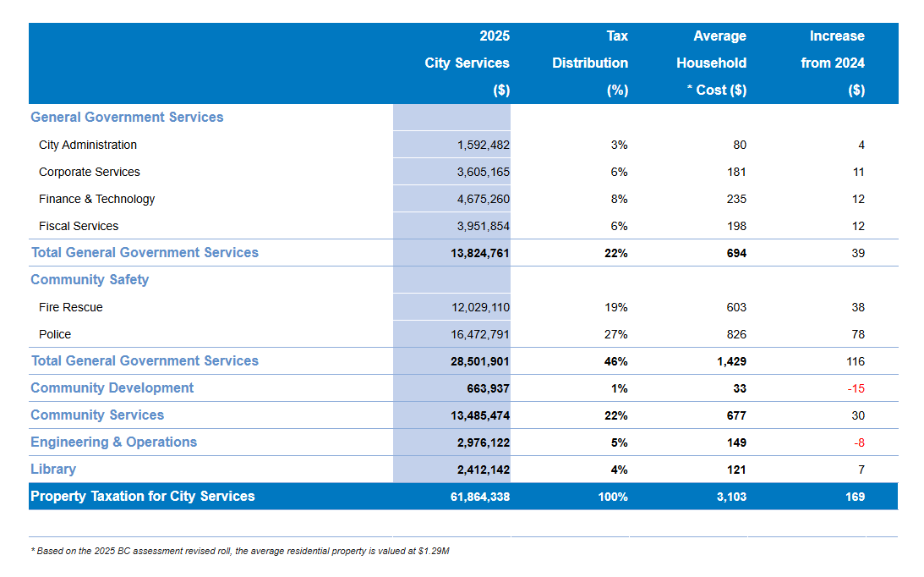924x577 pixels.
Task: Select the value 13,485,474
Action: click(480, 416)
